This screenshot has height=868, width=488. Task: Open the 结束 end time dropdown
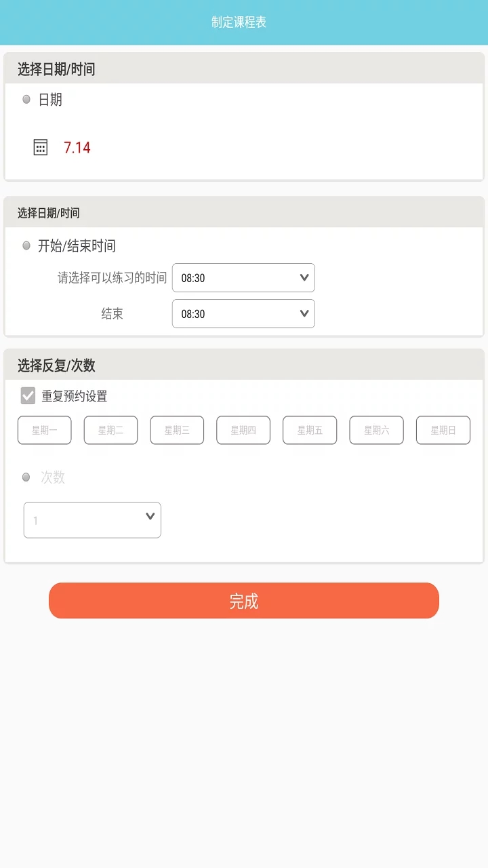pyautogui.click(x=243, y=313)
